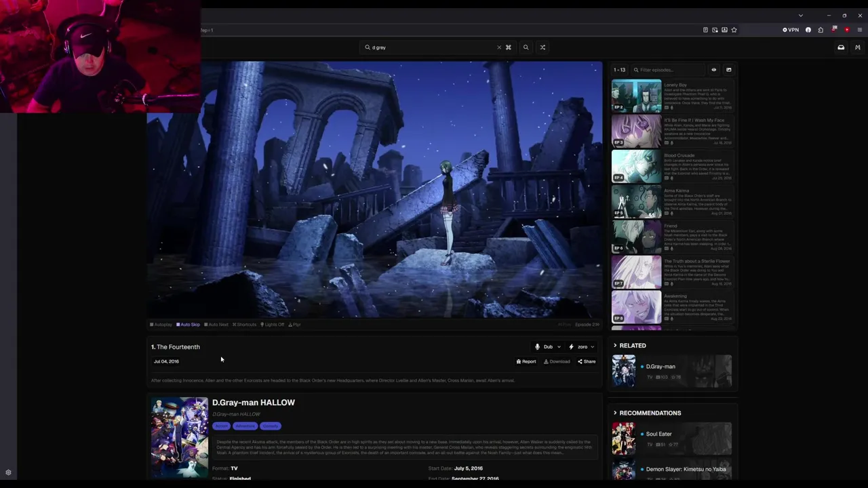
Task: Click the video player frame
Action: (x=374, y=190)
